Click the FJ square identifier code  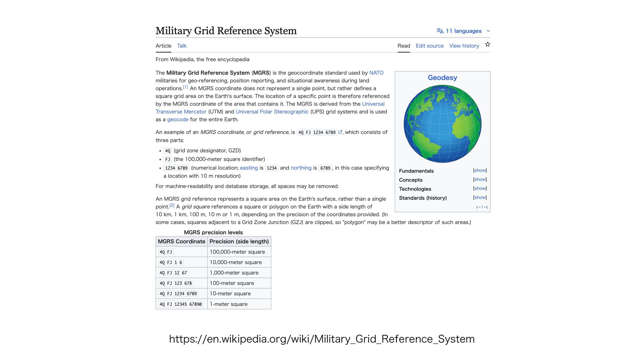pos(168,160)
